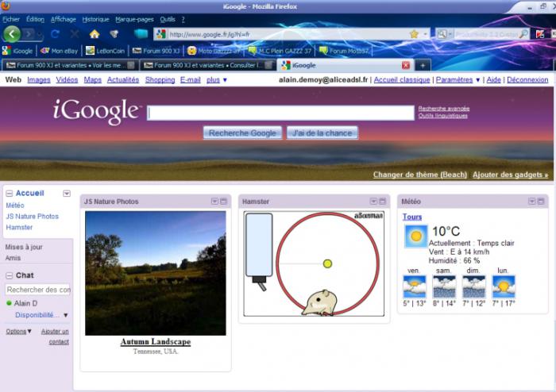Image resolution: width=556 pixels, height=392 pixels.
Task: Collapse the Chat section with the minus box
Action: tap(10, 275)
